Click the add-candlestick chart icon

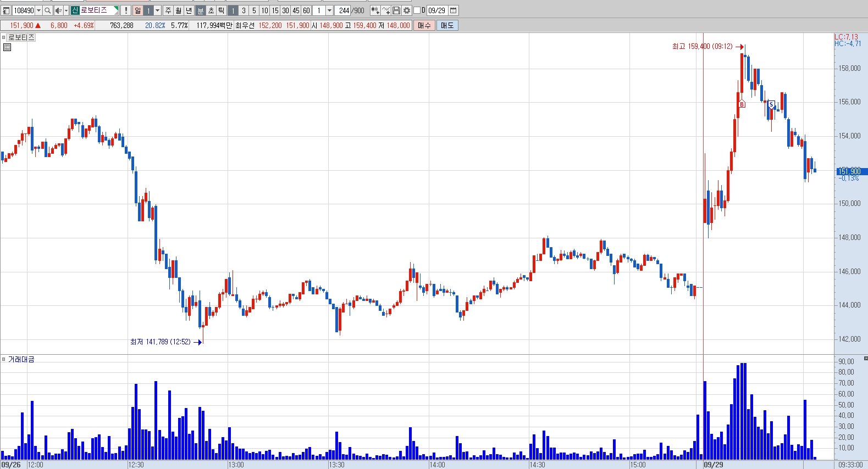375,10
